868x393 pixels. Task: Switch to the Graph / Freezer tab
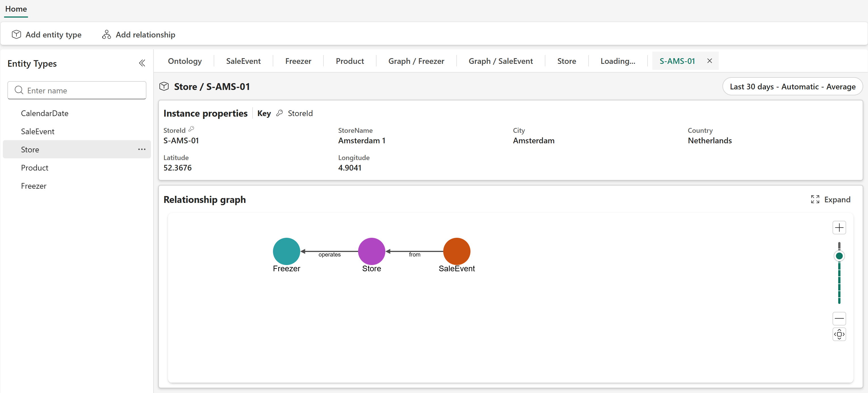click(416, 61)
